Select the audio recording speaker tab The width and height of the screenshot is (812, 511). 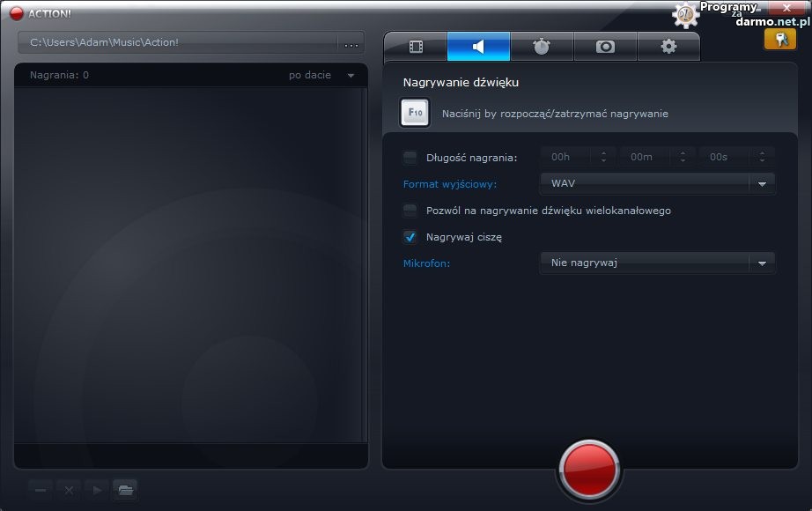coord(478,47)
